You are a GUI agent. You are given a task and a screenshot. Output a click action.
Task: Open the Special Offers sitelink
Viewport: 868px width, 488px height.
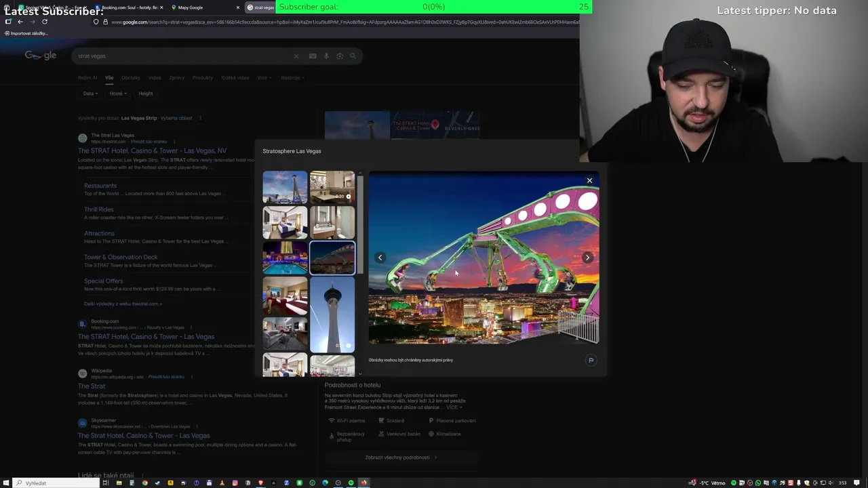click(x=104, y=281)
